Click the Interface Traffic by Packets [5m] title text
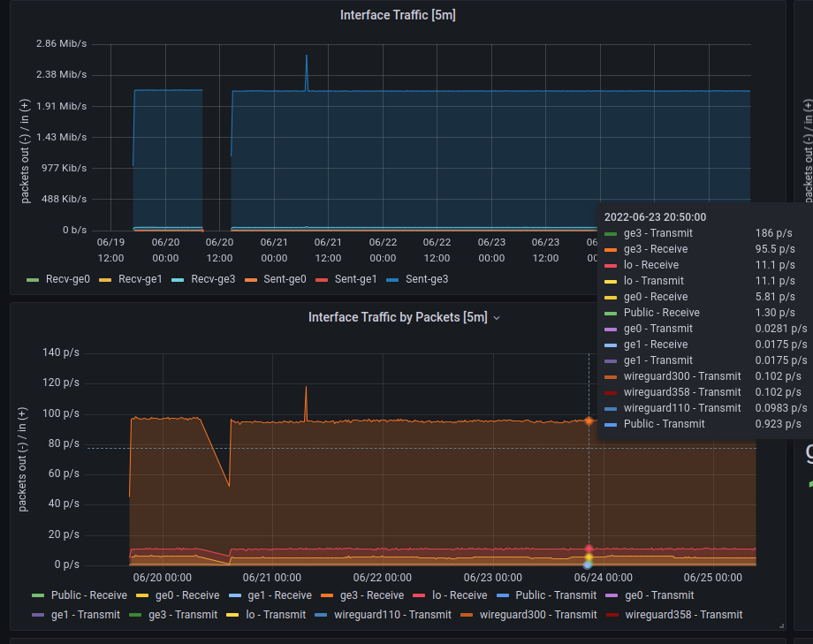Viewport: 813px width, 644px height. pyautogui.click(x=397, y=317)
